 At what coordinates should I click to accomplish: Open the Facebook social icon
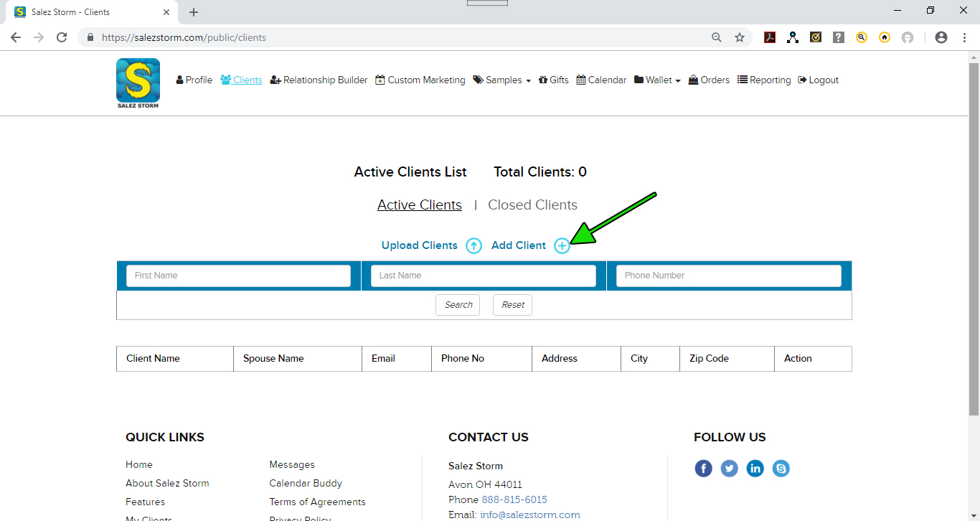point(703,469)
